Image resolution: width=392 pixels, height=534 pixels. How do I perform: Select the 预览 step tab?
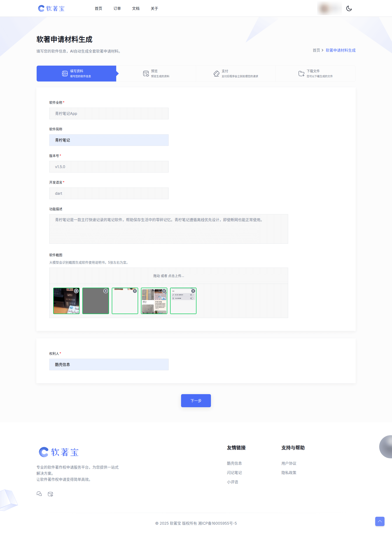click(x=156, y=74)
